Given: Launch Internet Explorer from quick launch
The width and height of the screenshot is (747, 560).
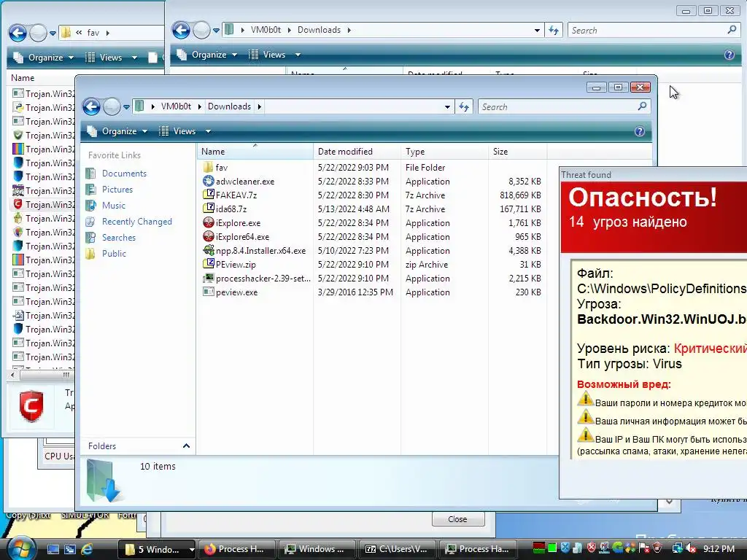Looking at the screenshot, I should [x=87, y=549].
